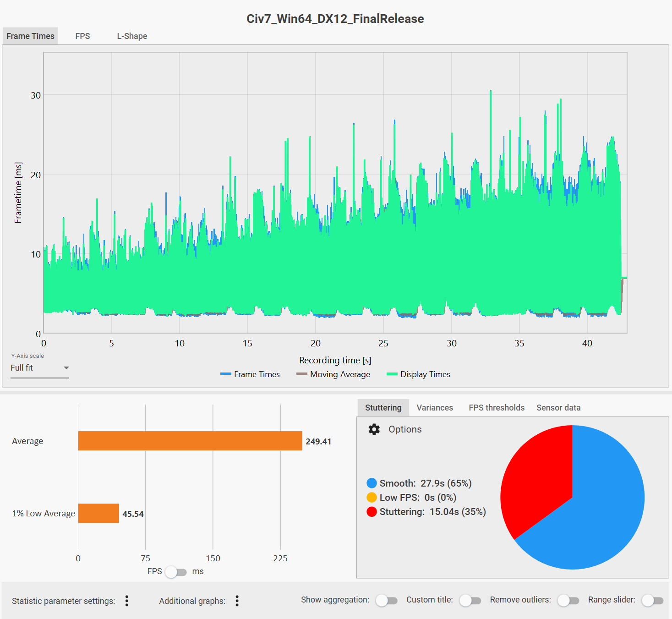The width and height of the screenshot is (672, 619).
Task: Open Statistic parameter settings three-dot menu
Action: point(127,601)
